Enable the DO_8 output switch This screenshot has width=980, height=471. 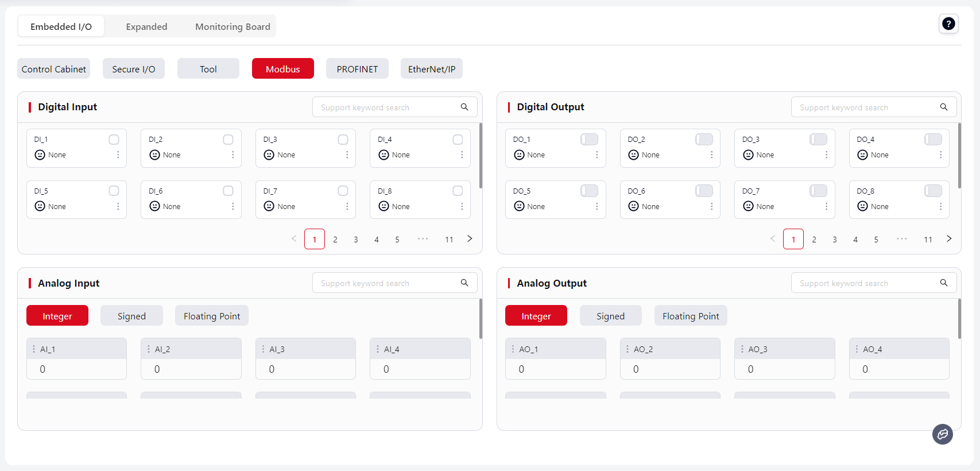(x=933, y=191)
